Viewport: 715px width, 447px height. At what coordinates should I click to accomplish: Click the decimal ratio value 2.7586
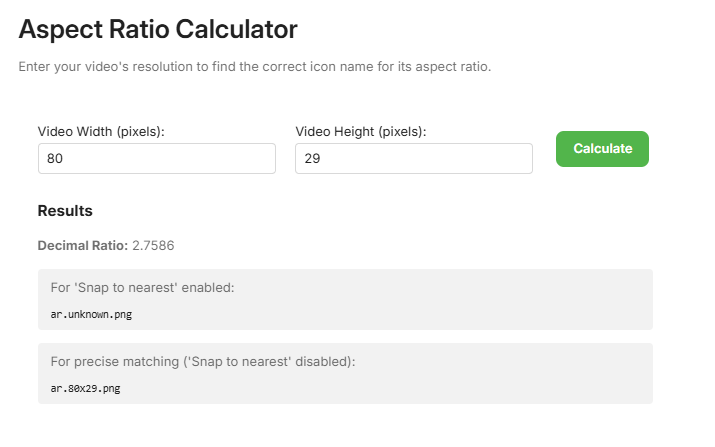[155, 245]
